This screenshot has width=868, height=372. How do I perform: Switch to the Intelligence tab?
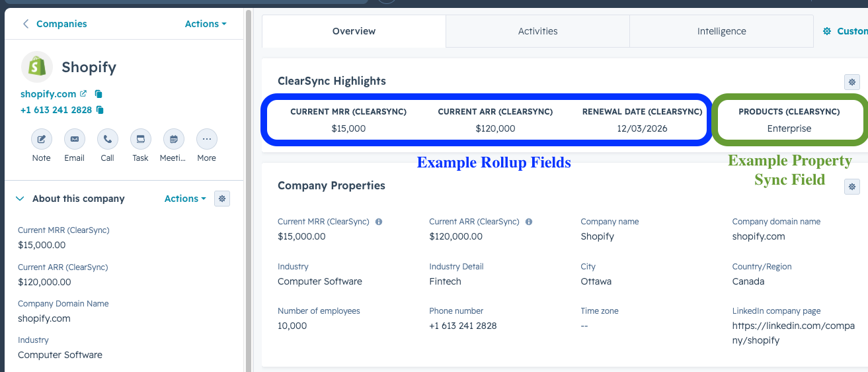721,31
